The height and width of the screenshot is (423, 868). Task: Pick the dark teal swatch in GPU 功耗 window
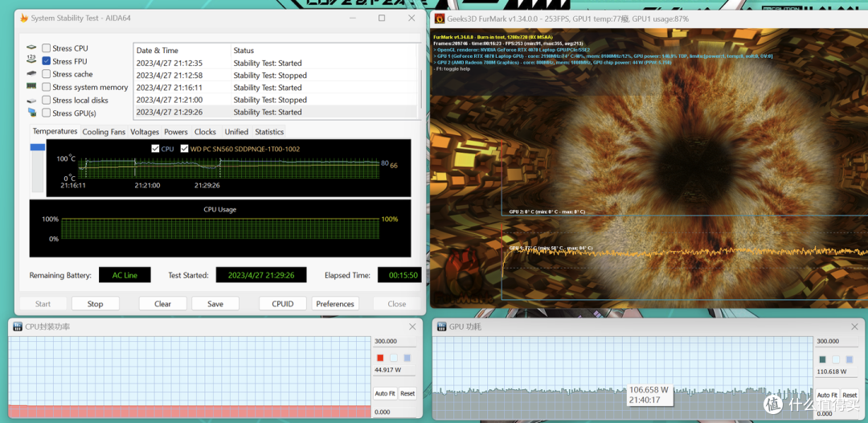point(823,359)
